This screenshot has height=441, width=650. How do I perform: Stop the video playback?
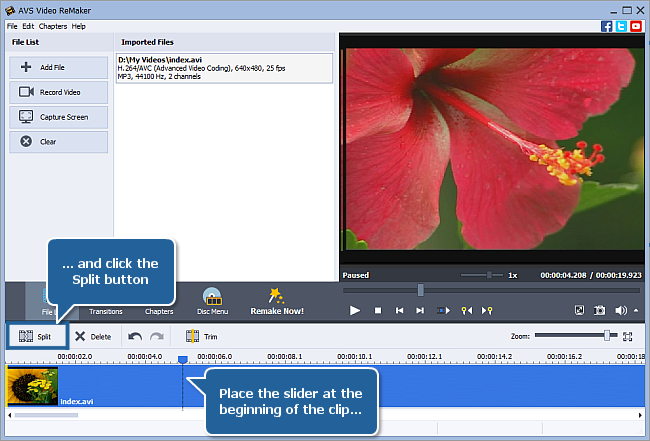tap(378, 310)
